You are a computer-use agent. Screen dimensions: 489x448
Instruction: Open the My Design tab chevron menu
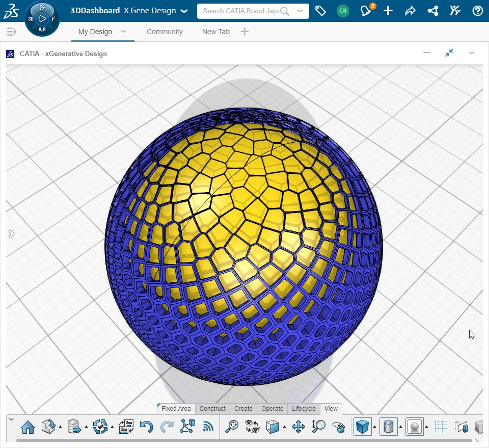[x=123, y=32]
